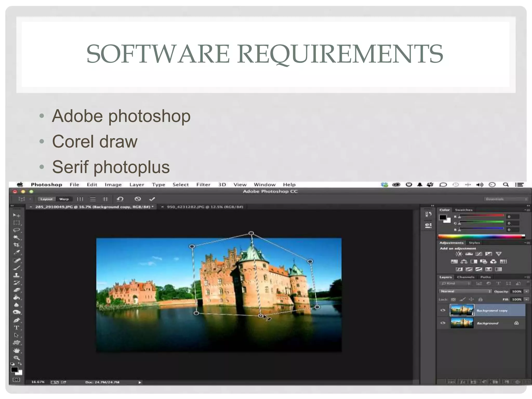Add Color Balance adjustment
The height and width of the screenshot is (399, 532).
coord(464,262)
